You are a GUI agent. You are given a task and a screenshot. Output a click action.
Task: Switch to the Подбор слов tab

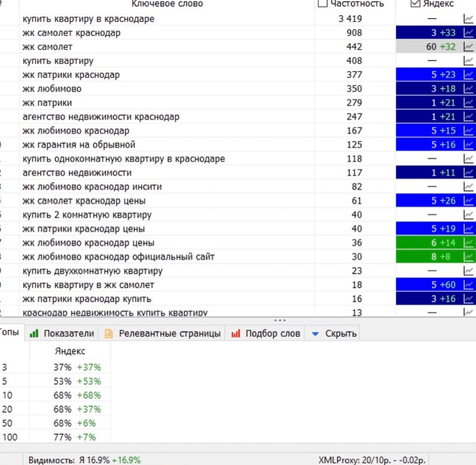coord(265,333)
